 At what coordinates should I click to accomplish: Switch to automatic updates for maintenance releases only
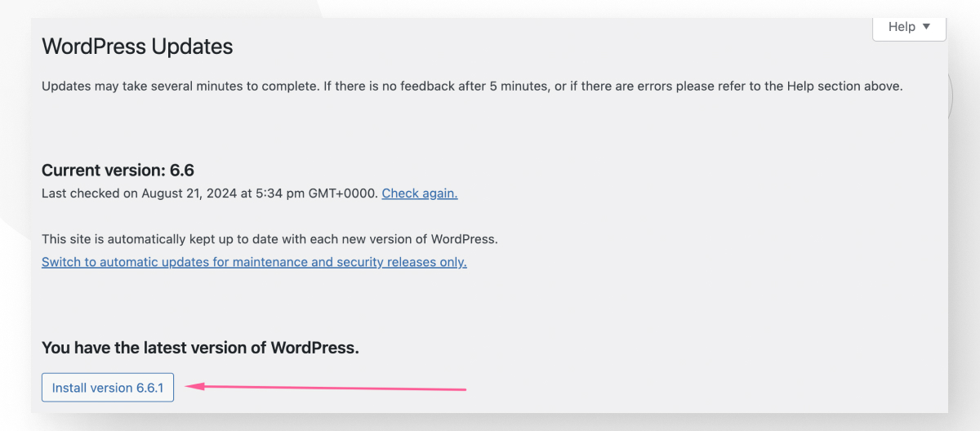tap(254, 262)
